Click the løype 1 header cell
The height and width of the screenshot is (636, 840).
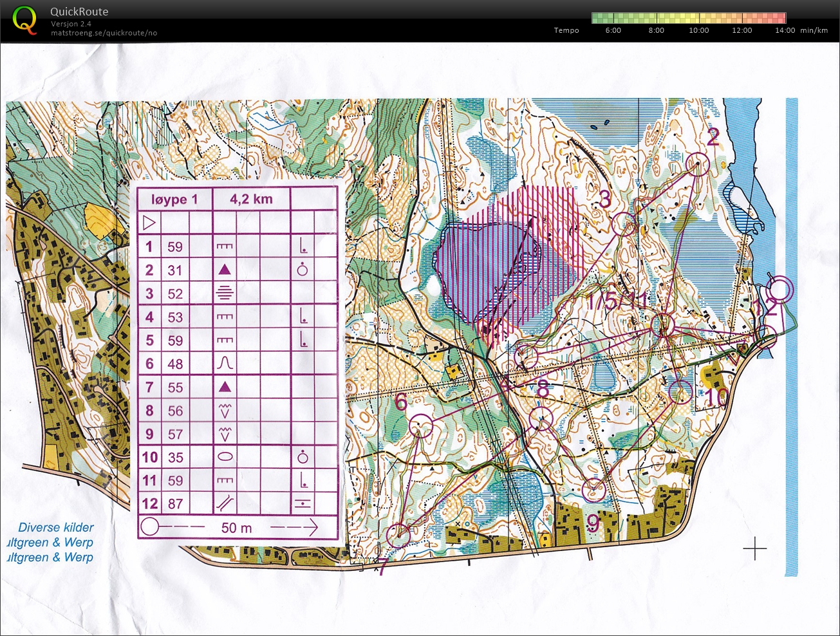click(x=174, y=200)
